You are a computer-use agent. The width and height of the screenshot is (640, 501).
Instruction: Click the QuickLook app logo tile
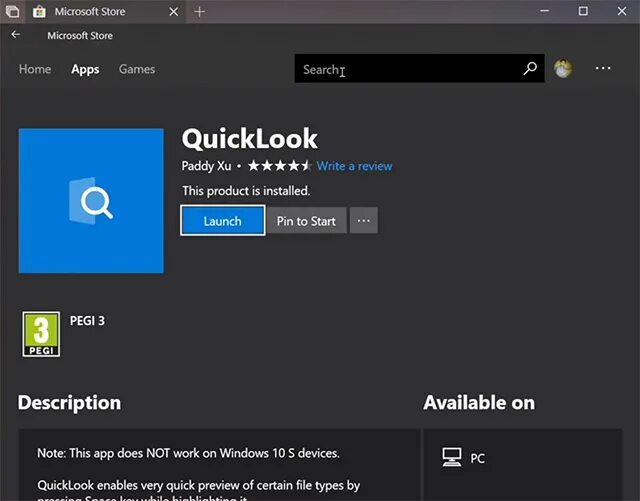[x=91, y=200]
